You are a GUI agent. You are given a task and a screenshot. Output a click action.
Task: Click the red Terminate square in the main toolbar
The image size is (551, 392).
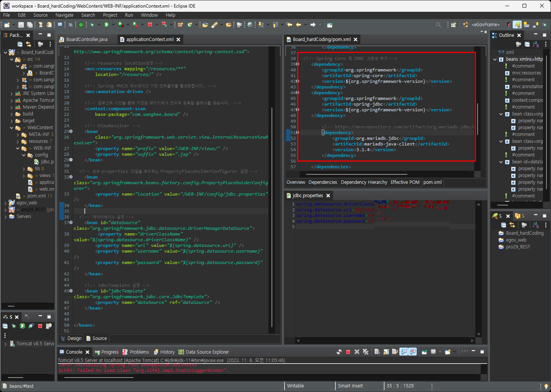coord(150,25)
